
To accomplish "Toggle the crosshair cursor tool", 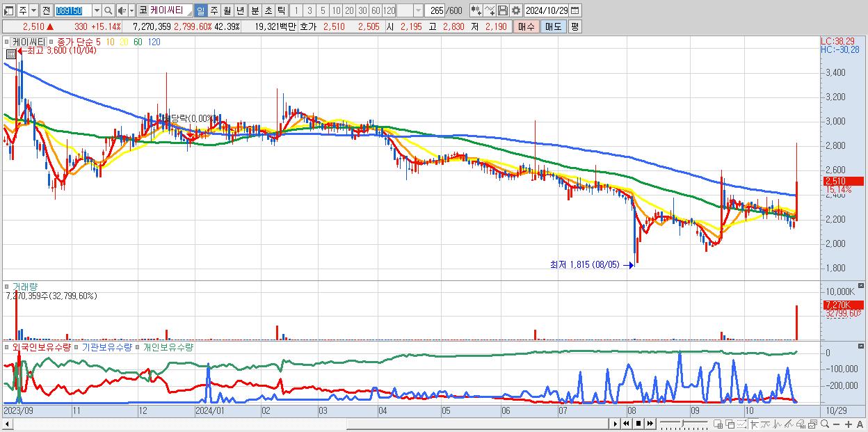I will (x=753, y=424).
